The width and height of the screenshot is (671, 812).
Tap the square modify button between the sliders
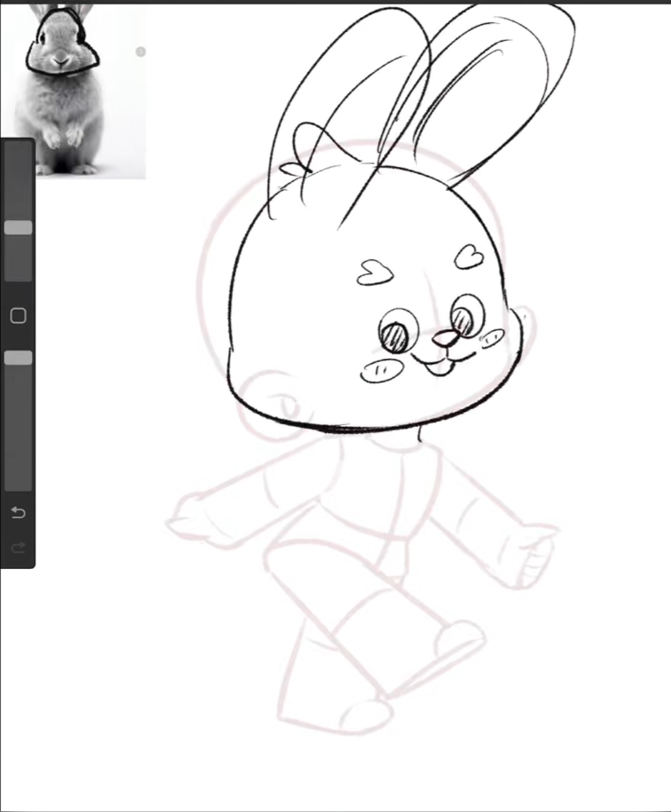[18, 315]
